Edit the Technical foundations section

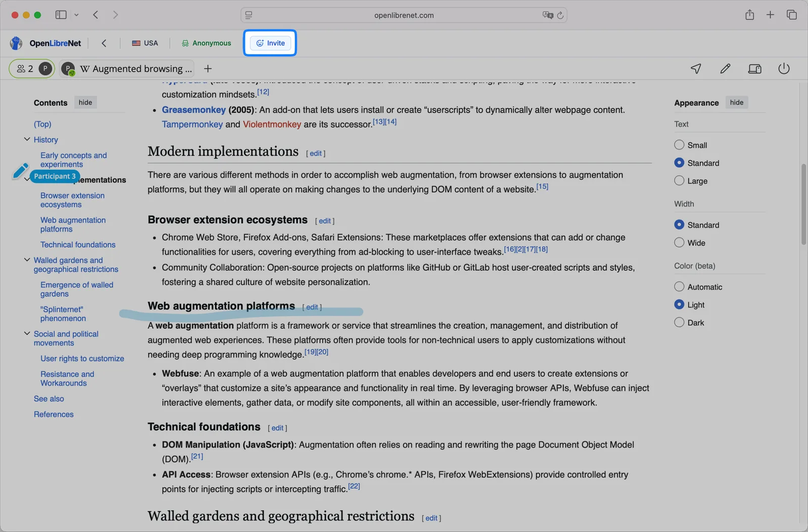coord(278,428)
